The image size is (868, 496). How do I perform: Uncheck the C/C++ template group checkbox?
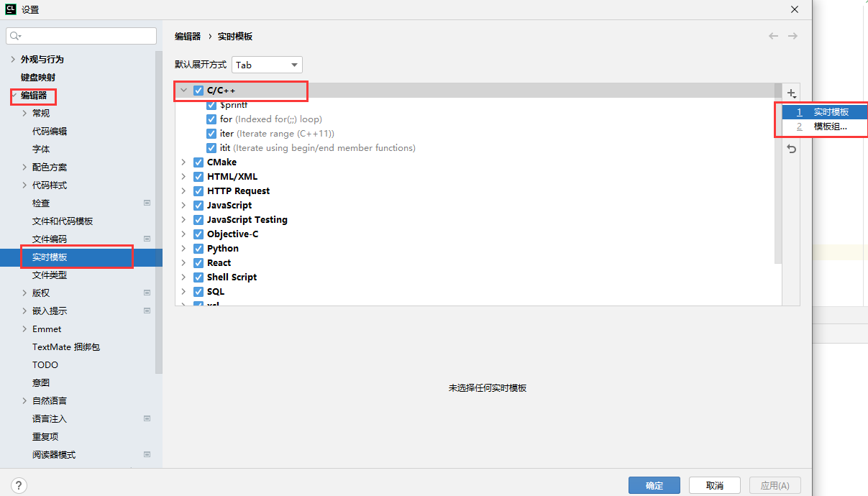click(198, 91)
